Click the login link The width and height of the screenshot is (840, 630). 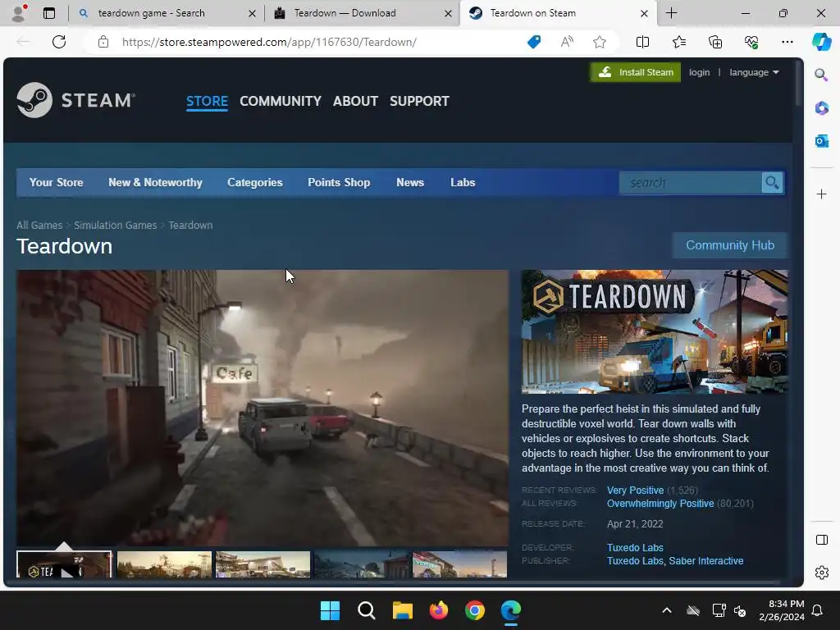tap(699, 72)
